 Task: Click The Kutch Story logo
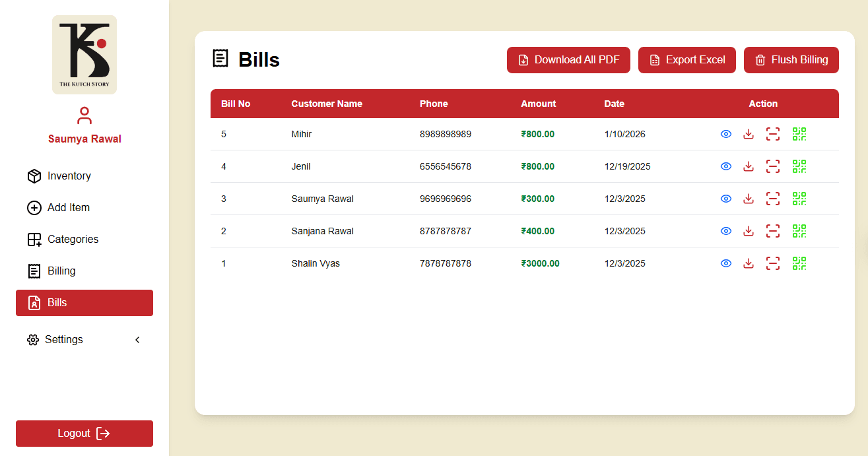click(x=84, y=55)
